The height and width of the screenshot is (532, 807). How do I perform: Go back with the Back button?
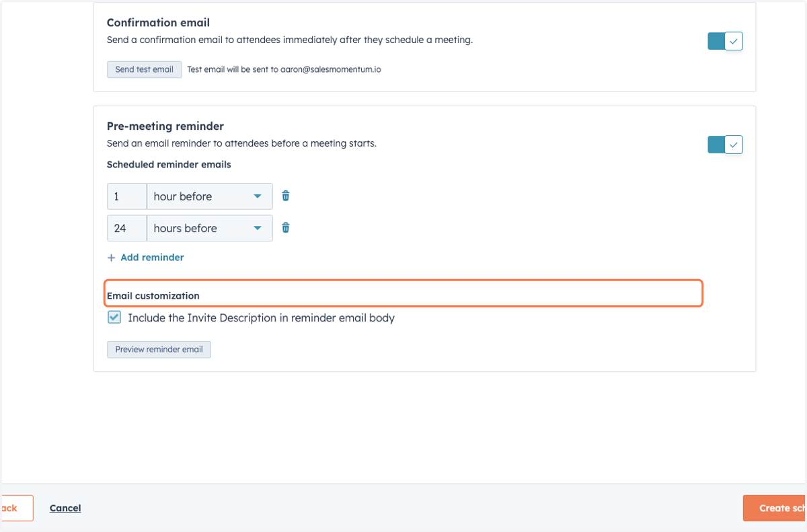pos(16,508)
